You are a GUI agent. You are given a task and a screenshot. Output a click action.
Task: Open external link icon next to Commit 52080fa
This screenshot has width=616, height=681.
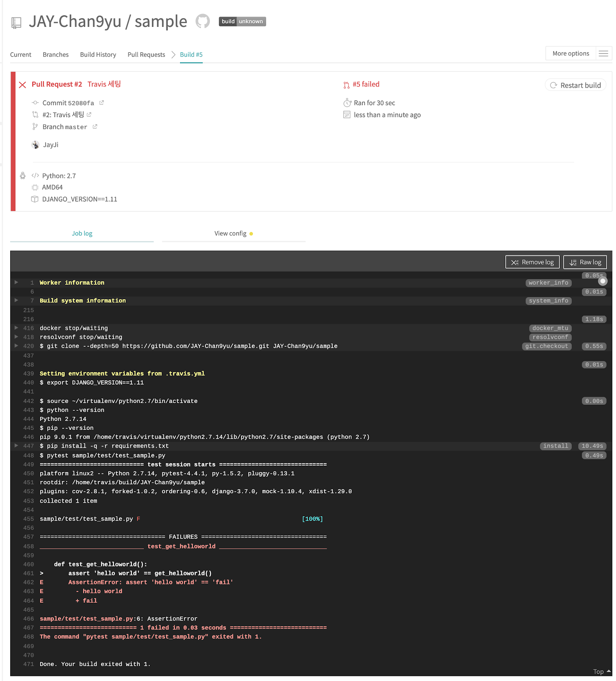point(102,103)
